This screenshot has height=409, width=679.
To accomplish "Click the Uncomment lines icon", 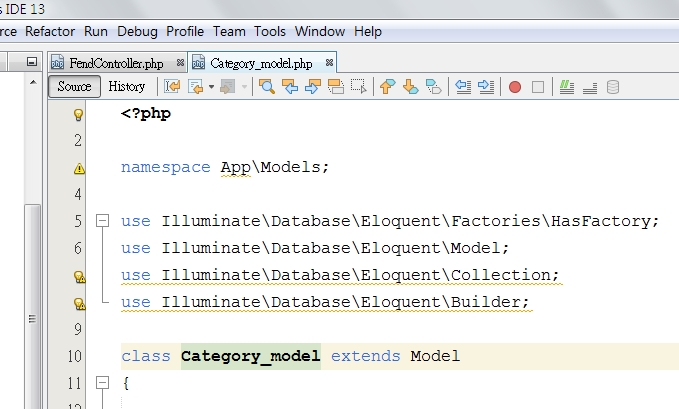I will pos(590,88).
